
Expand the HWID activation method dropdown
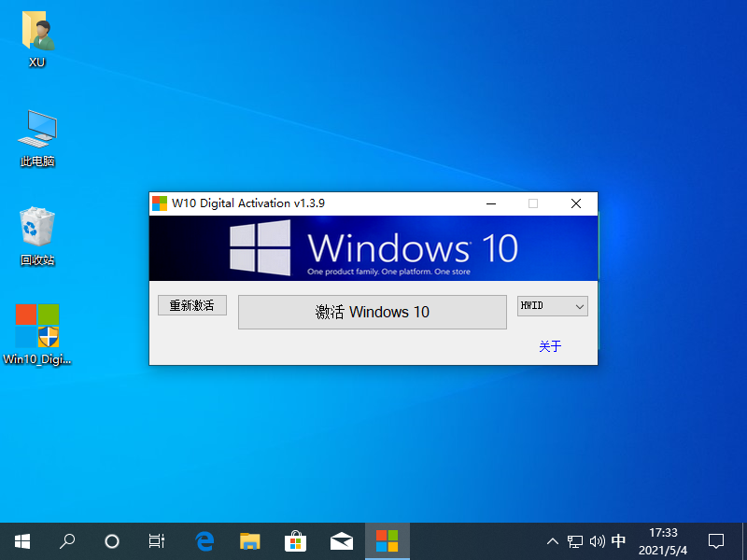[x=552, y=305]
